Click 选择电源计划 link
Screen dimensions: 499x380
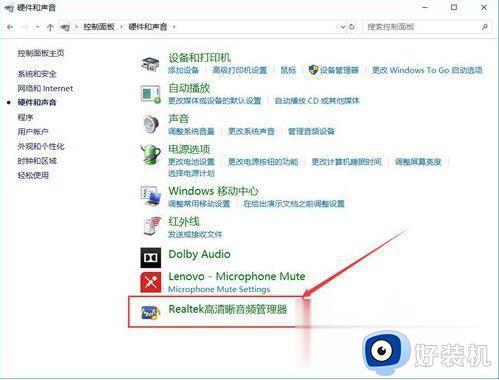click(x=191, y=173)
